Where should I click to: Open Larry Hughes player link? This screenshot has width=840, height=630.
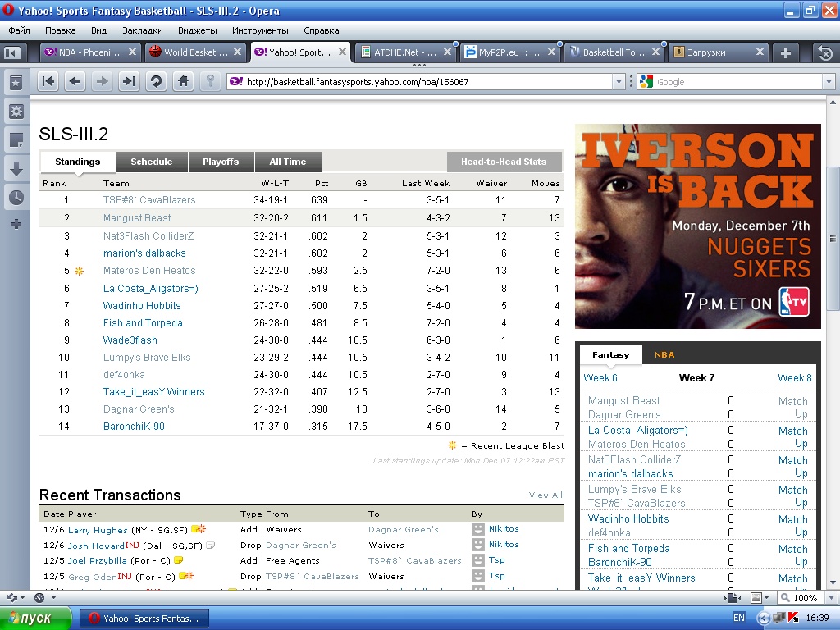tap(98, 530)
